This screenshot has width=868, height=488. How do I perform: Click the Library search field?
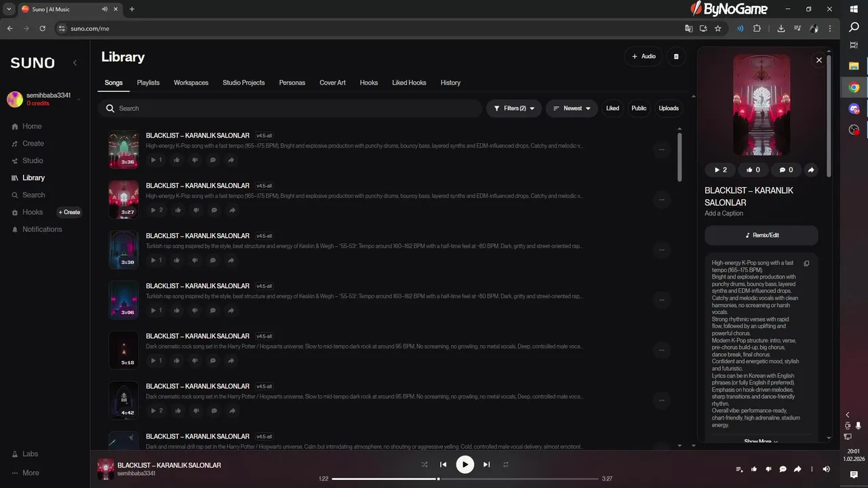[x=290, y=108]
